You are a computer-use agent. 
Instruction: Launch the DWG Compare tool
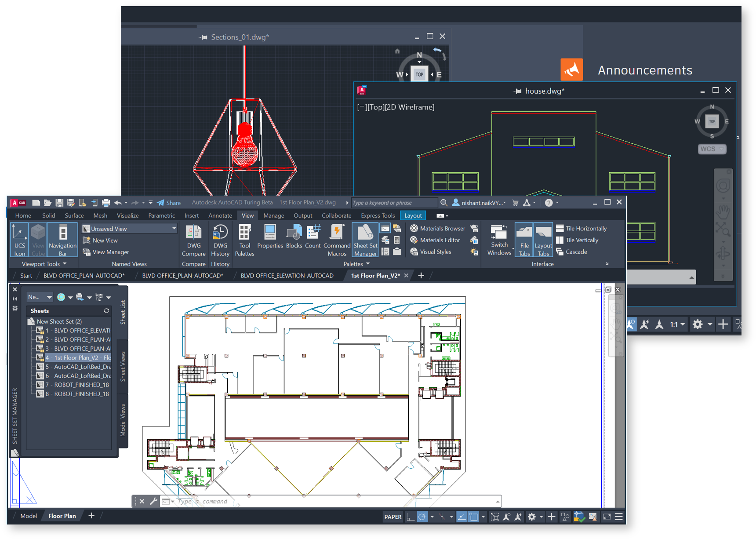click(x=193, y=239)
